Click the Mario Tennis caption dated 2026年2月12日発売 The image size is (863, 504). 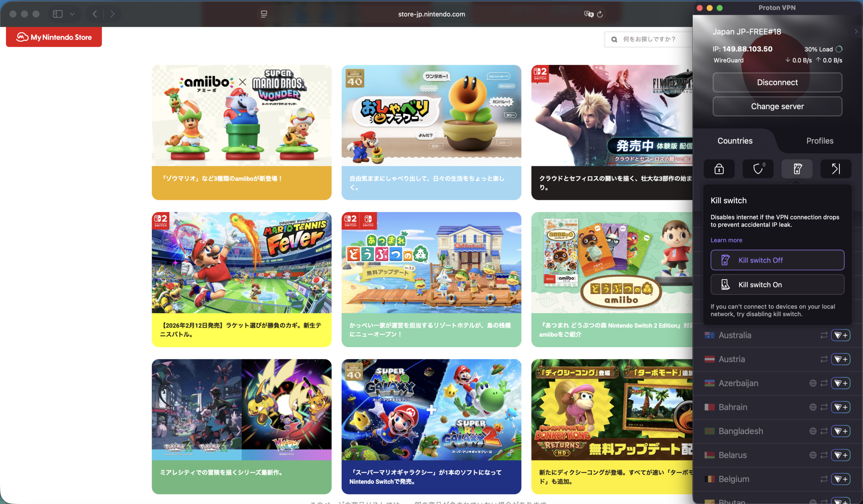point(241,330)
